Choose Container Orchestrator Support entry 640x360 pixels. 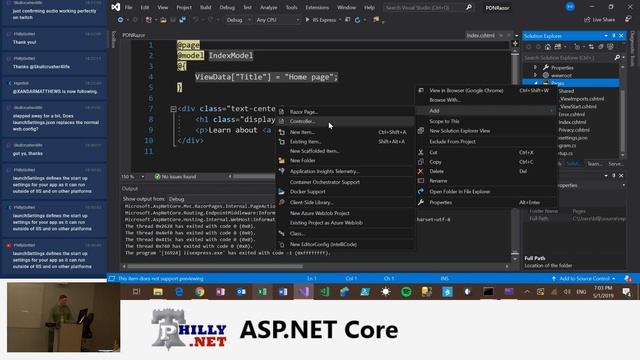point(345,182)
